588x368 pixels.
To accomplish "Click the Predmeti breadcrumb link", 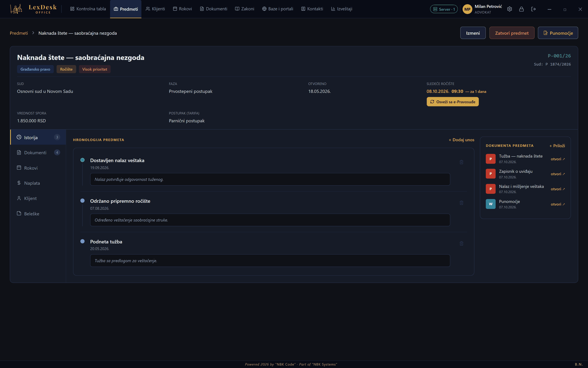I will click(x=19, y=33).
